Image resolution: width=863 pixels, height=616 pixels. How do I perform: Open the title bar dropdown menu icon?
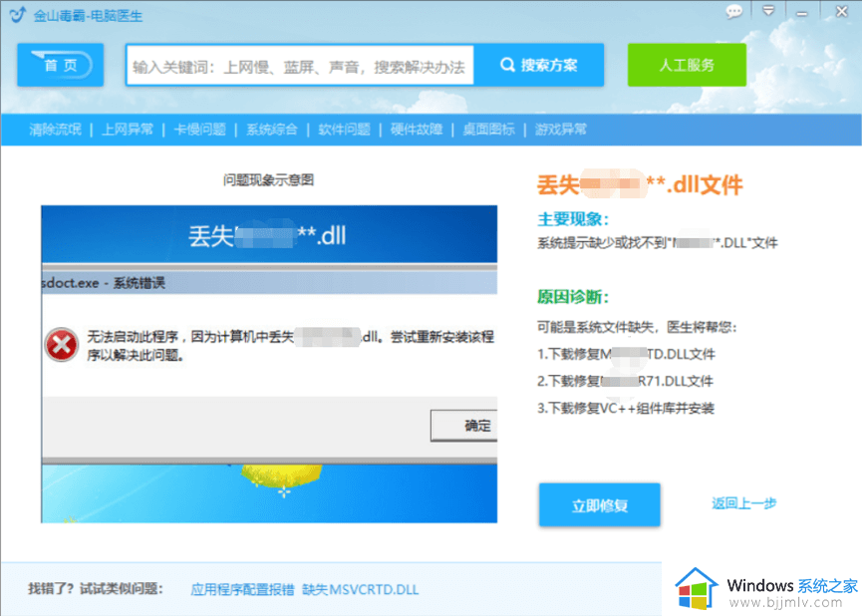[x=768, y=11]
